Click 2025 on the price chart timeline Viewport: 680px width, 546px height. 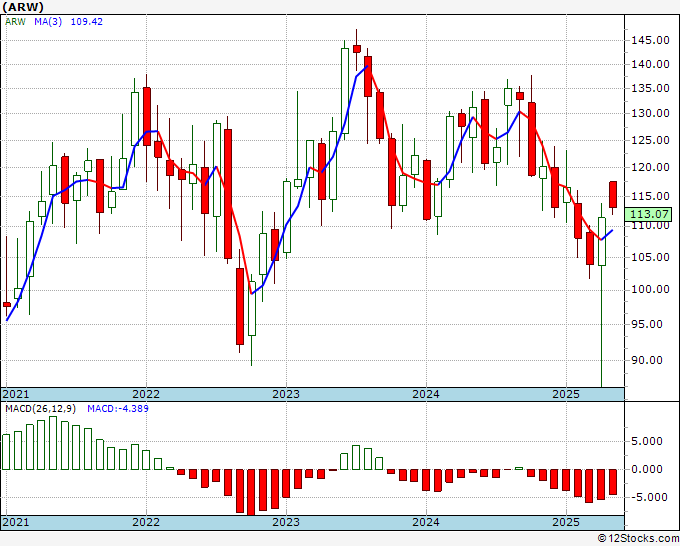(566, 394)
